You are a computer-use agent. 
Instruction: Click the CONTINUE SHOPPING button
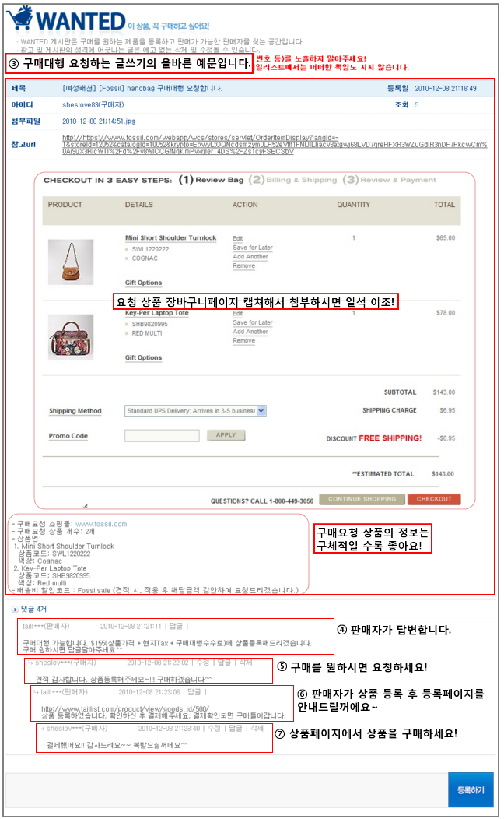[x=362, y=499]
